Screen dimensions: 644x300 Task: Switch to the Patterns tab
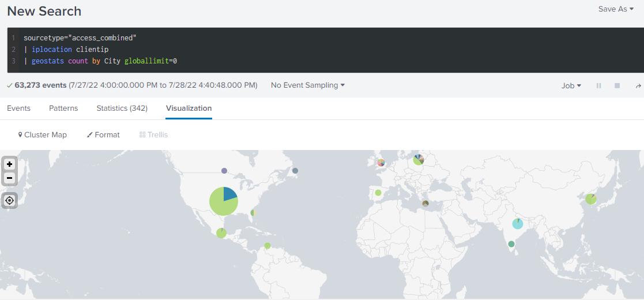point(63,108)
